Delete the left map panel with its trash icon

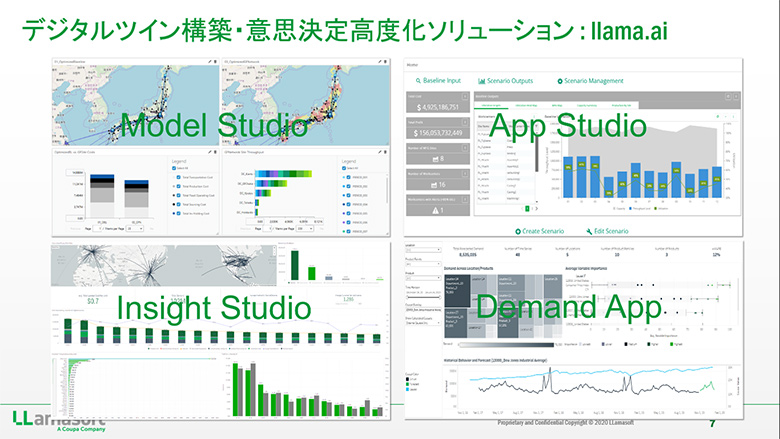click(215, 62)
